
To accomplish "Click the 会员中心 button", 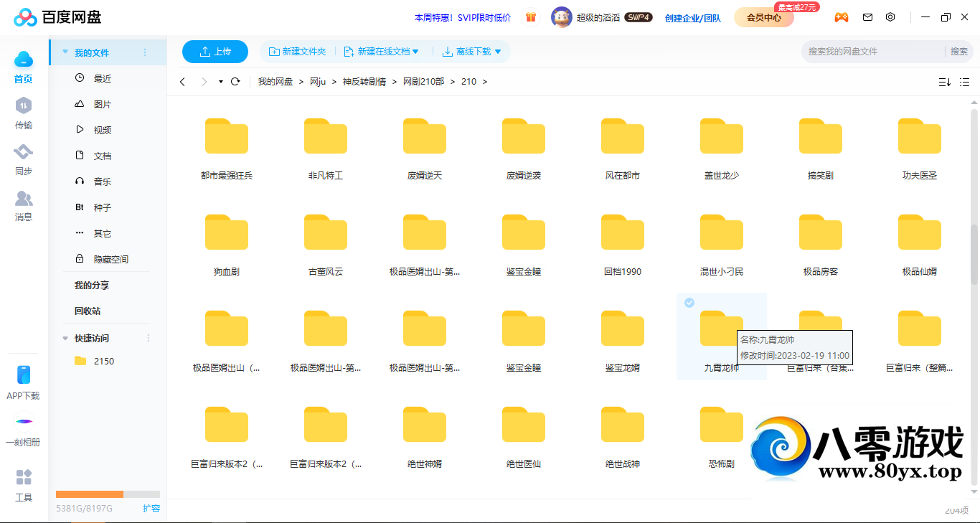I will coord(764,17).
